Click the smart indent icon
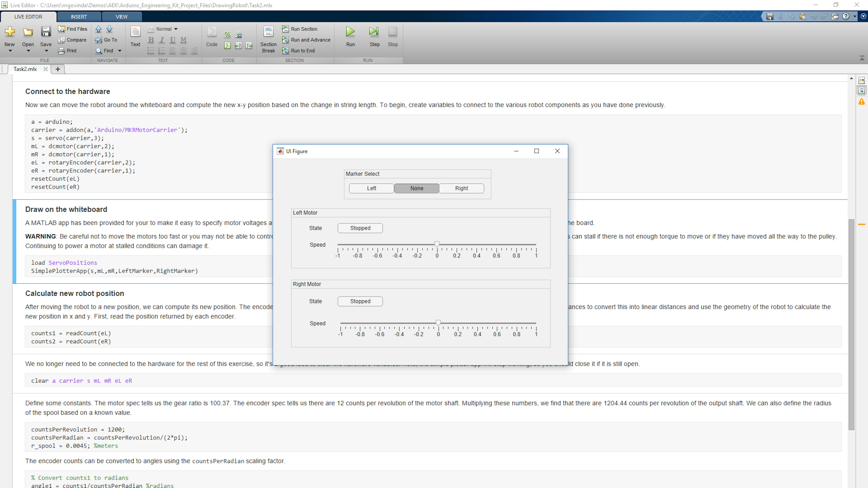 [x=227, y=45]
